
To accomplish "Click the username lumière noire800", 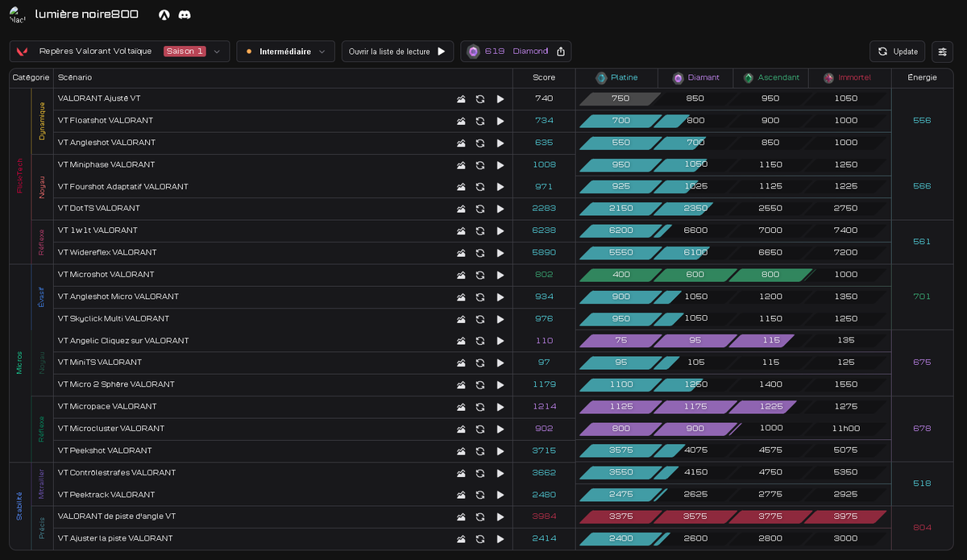I will point(87,15).
